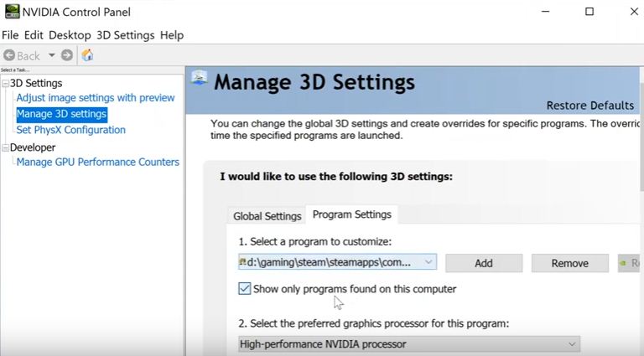Open the File menu
The width and height of the screenshot is (644, 356).
[x=10, y=35]
